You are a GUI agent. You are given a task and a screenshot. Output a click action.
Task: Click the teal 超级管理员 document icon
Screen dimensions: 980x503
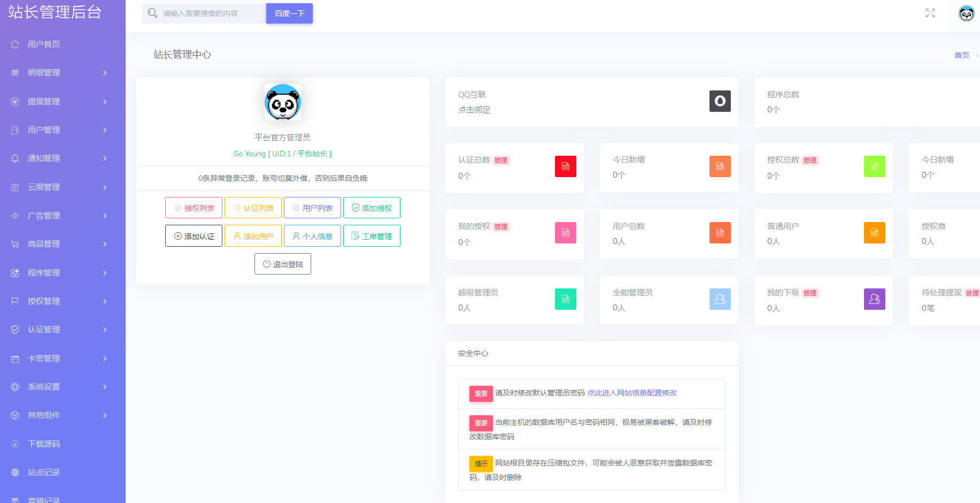pos(566,299)
